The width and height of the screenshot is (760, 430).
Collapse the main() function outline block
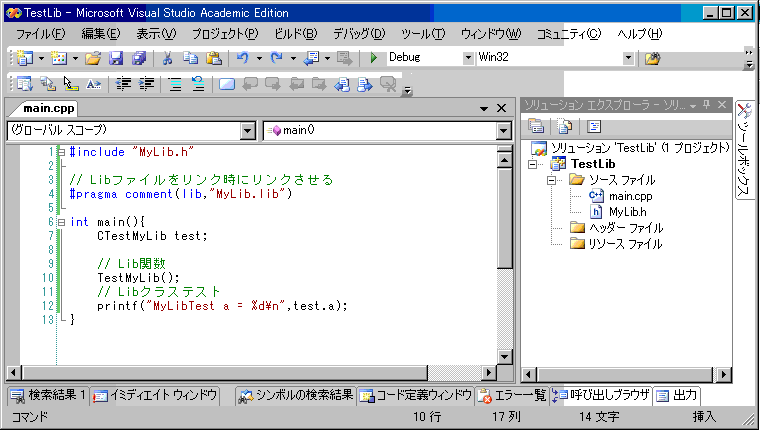tap(62, 222)
